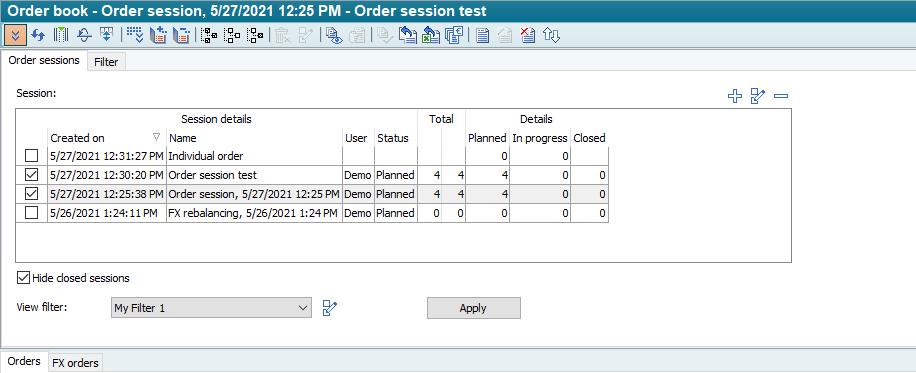Click the document with red X icon
916x373 pixels.
pos(528,36)
